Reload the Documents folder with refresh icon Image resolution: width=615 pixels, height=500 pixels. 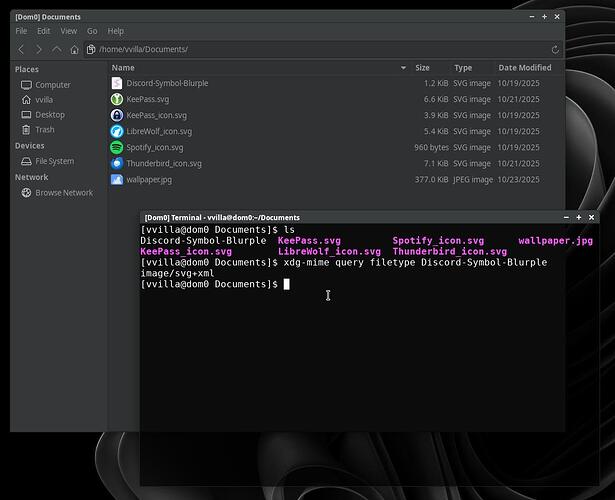click(x=555, y=49)
